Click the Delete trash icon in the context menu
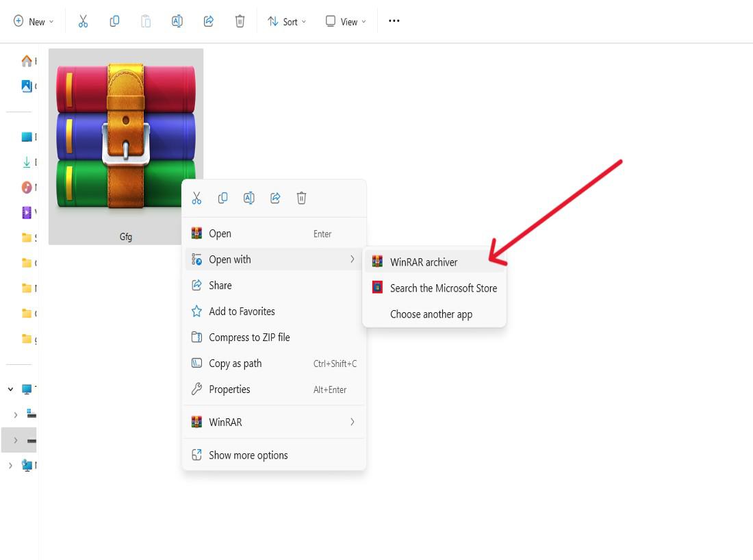 tap(301, 198)
